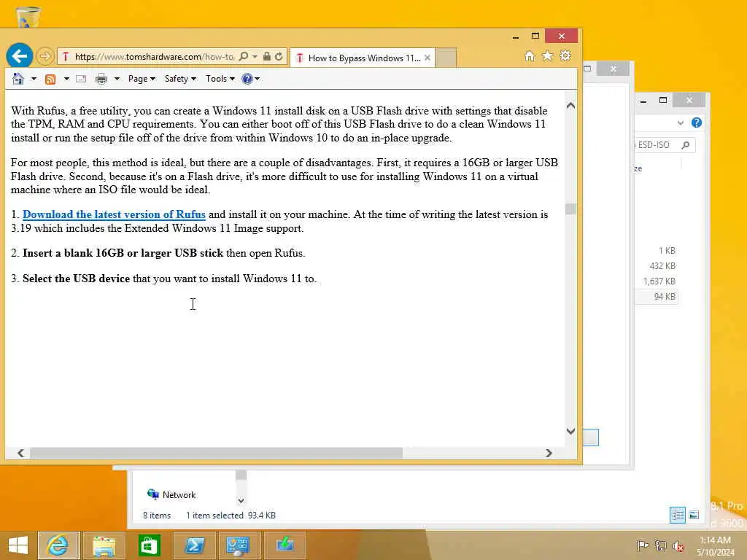Click the blue Help icon in Explorer window

point(697,122)
